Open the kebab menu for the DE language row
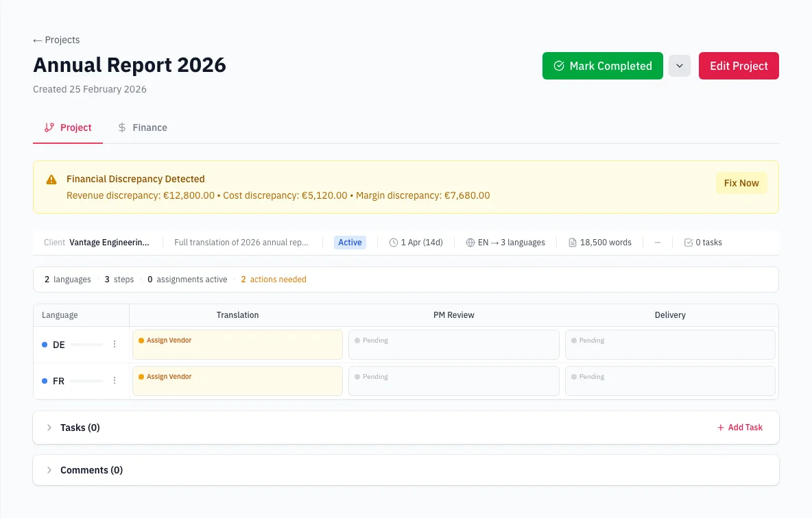 click(x=115, y=344)
